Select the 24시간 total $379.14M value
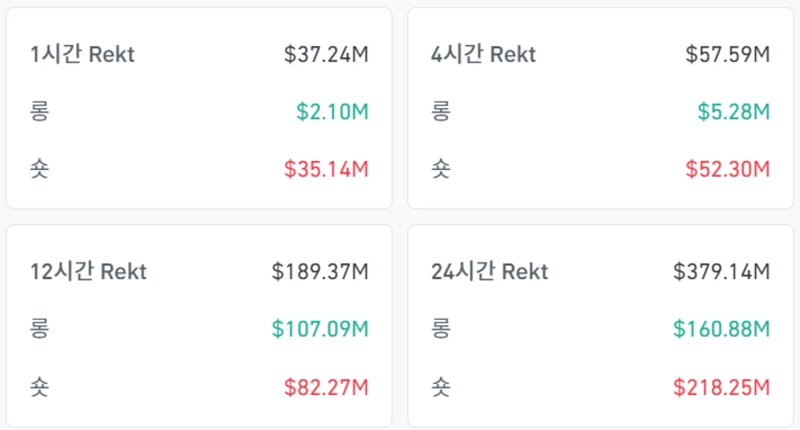Viewport: 800px width, 430px height. pyautogui.click(x=721, y=271)
